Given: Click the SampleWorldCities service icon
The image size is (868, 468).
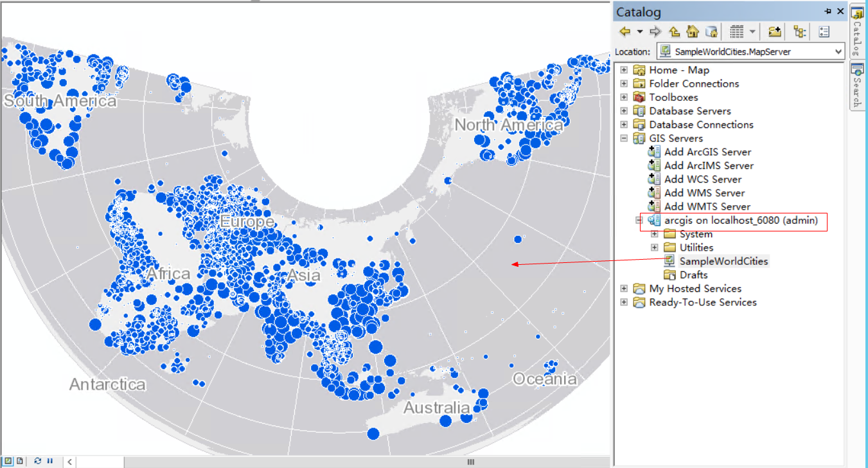Looking at the screenshot, I should coord(669,261).
